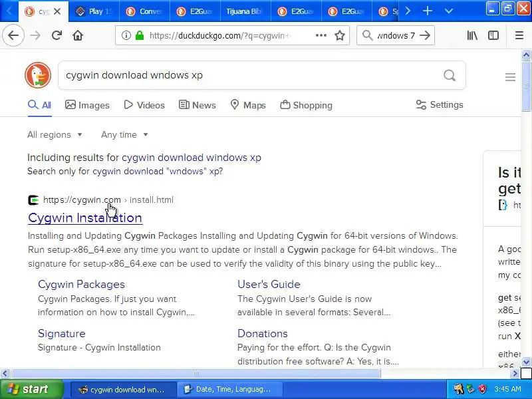Open DuckDuckGo side menu icon

[x=510, y=77]
